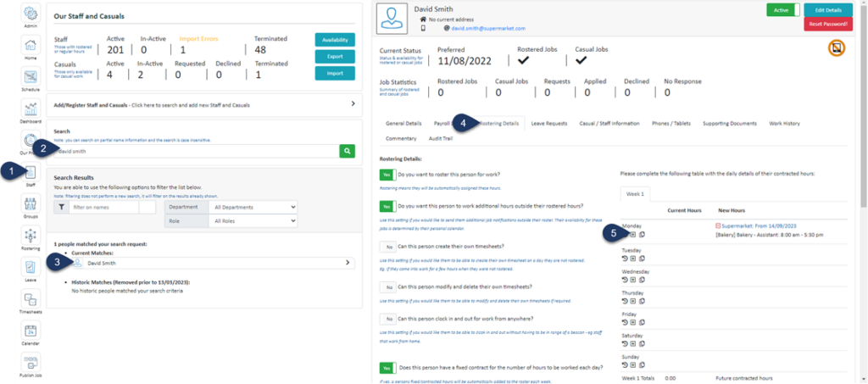The width and height of the screenshot is (868, 384).
Task: Open the Audit Trail tab
Action: (440, 138)
